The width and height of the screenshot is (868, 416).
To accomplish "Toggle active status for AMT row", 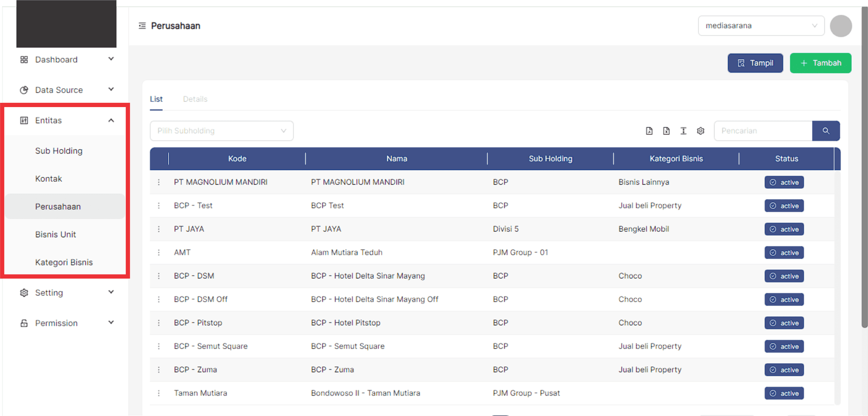I will pos(784,252).
